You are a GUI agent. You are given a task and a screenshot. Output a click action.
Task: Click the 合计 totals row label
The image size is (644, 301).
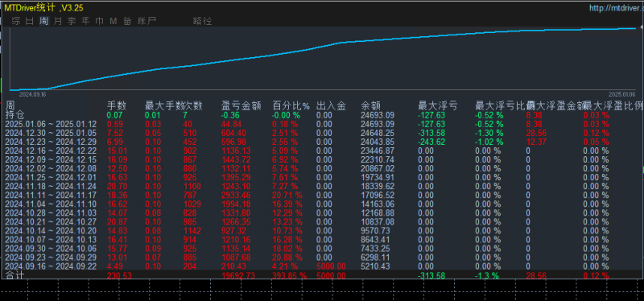point(14,274)
